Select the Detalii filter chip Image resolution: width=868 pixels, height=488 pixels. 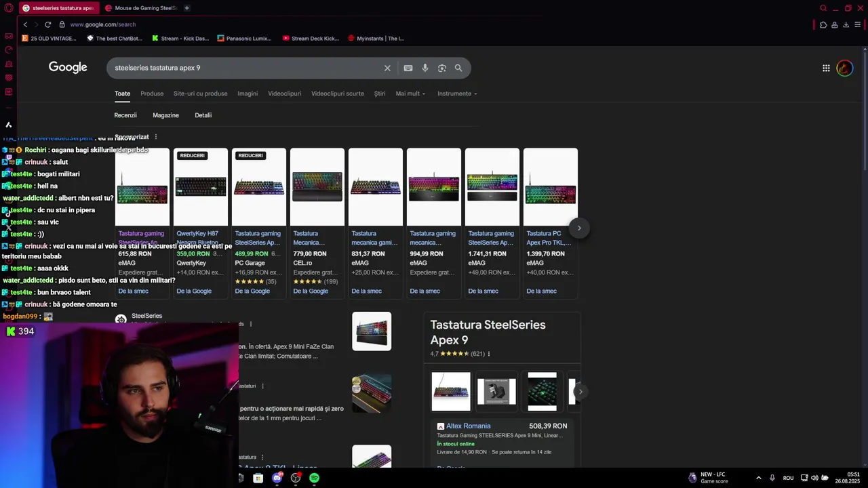203,115
